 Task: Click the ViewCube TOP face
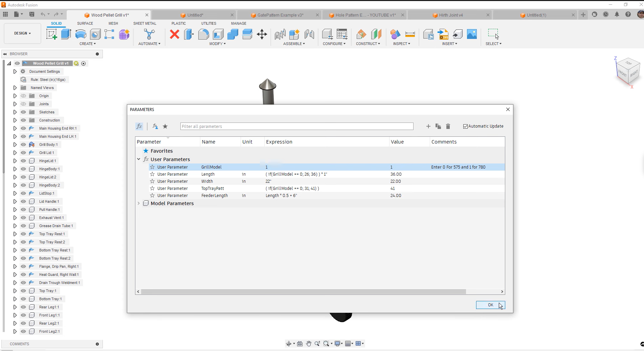(x=629, y=63)
